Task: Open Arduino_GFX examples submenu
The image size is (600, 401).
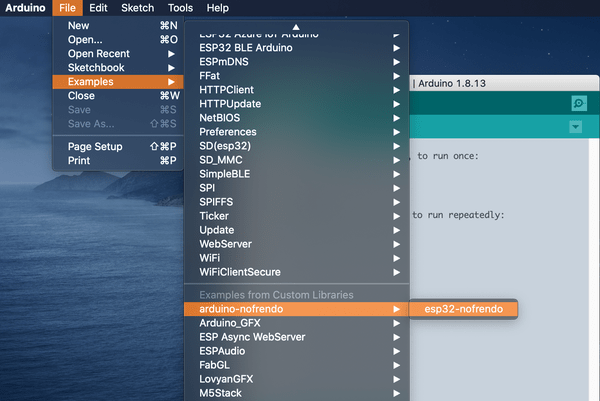Action: (297, 323)
